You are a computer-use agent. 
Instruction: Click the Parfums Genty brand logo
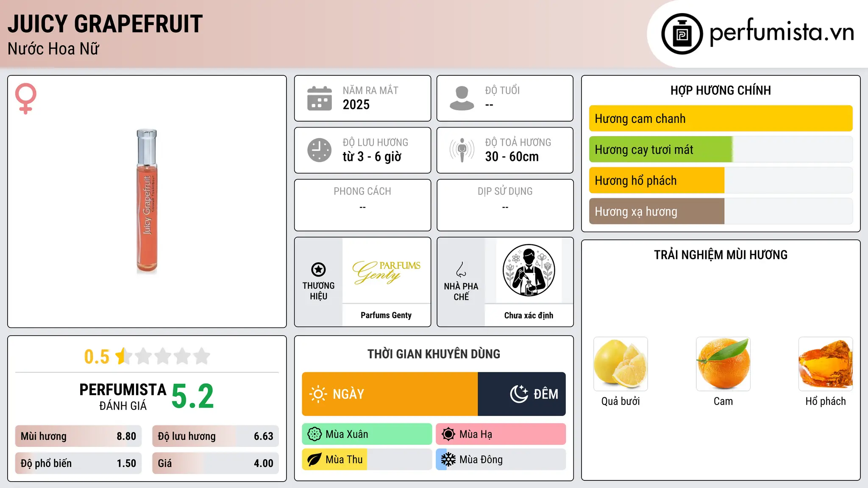387,272
